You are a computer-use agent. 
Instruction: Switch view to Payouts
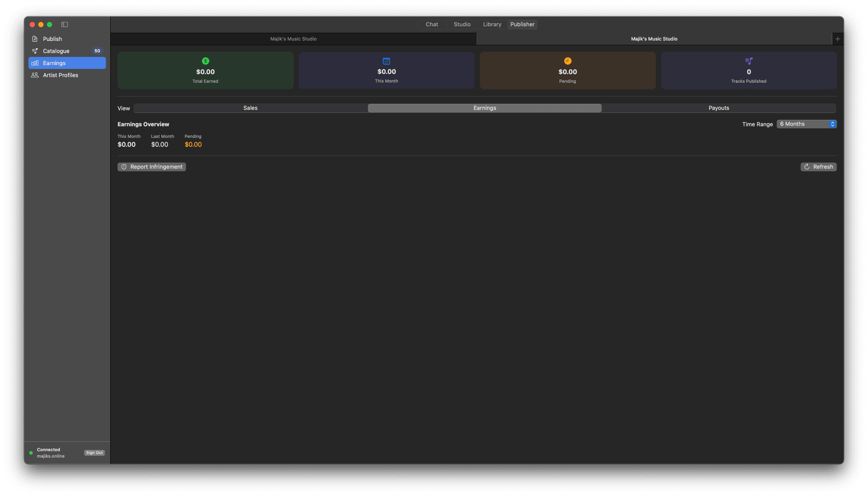point(719,108)
